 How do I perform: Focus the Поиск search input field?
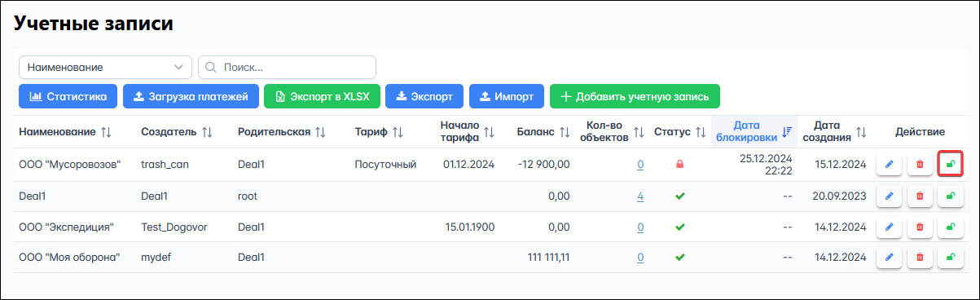287,67
